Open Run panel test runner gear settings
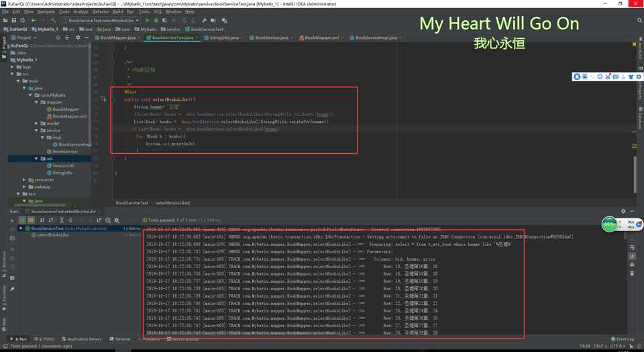 pos(117,220)
